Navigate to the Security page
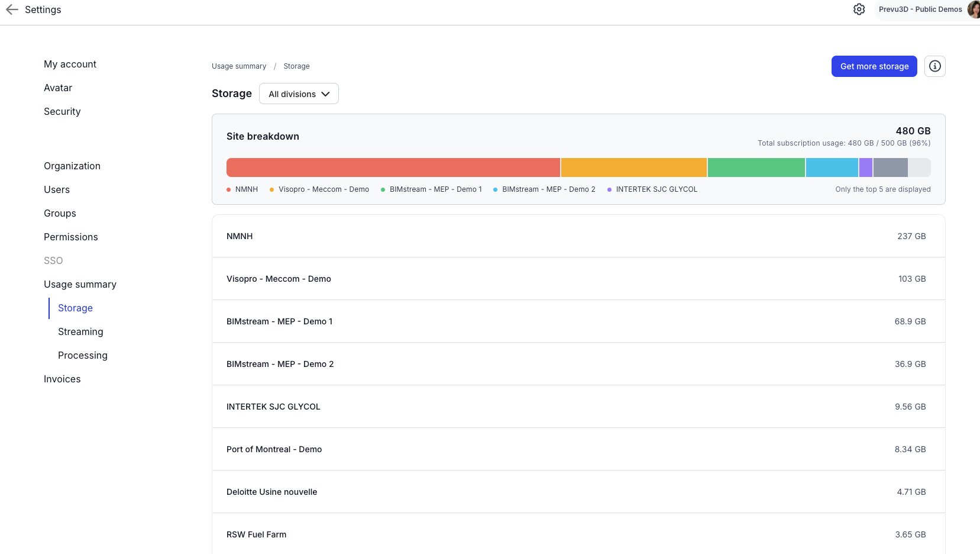 pyautogui.click(x=62, y=111)
